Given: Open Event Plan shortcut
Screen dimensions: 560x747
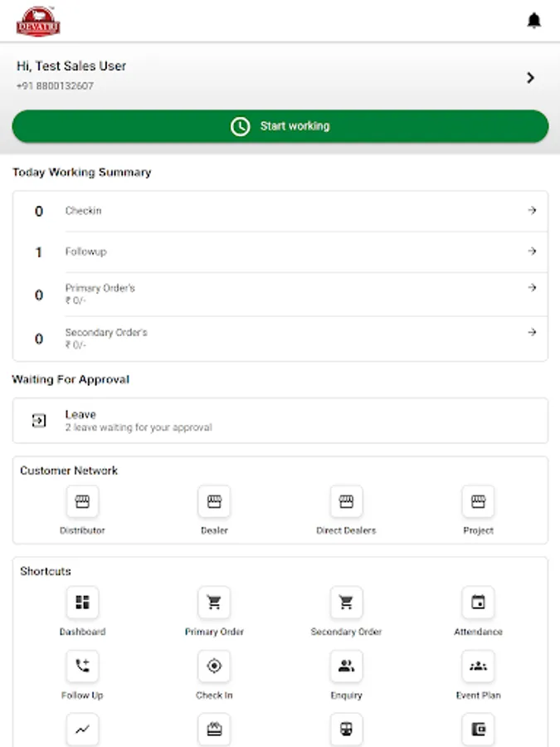Looking at the screenshot, I should click(x=478, y=666).
